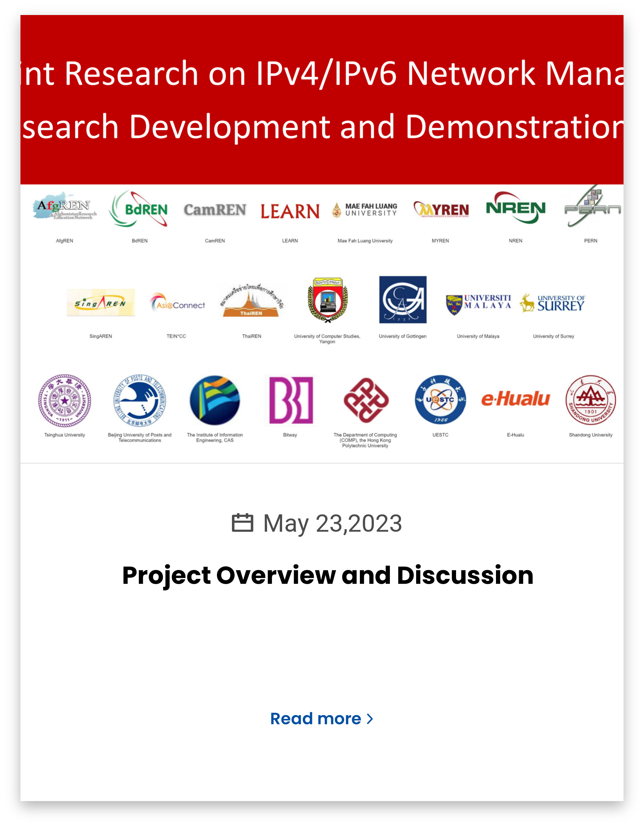Screen dimensions: 644x827
Task: Click the Tsinghua University seal
Action: coord(65,401)
